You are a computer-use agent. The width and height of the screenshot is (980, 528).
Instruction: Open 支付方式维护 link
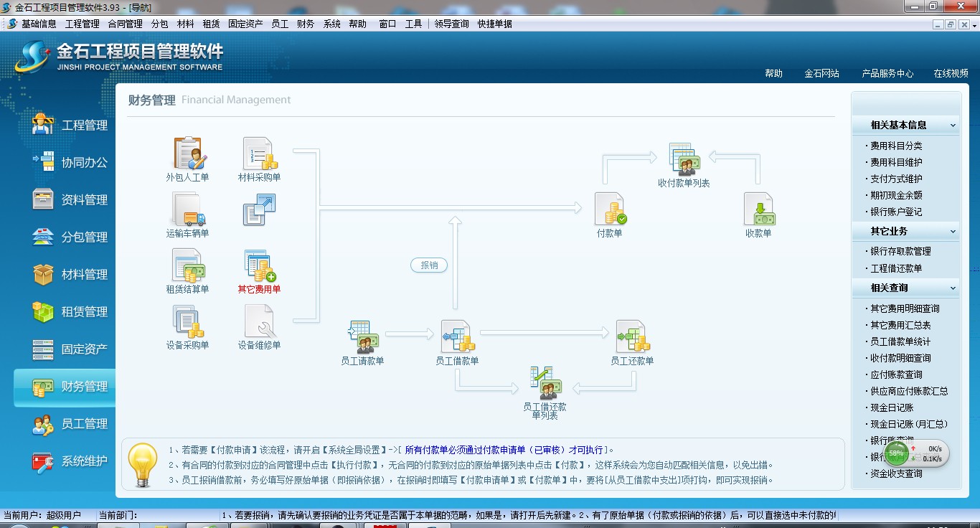click(x=897, y=179)
